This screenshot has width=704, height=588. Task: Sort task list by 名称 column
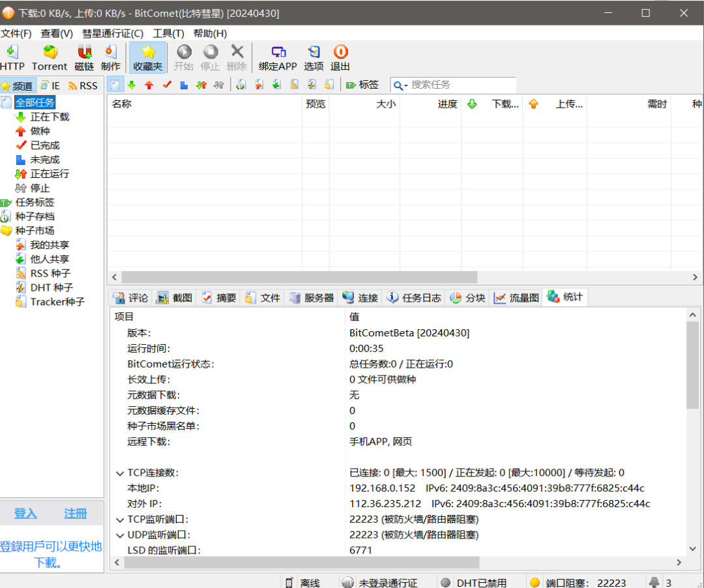[x=205, y=104]
